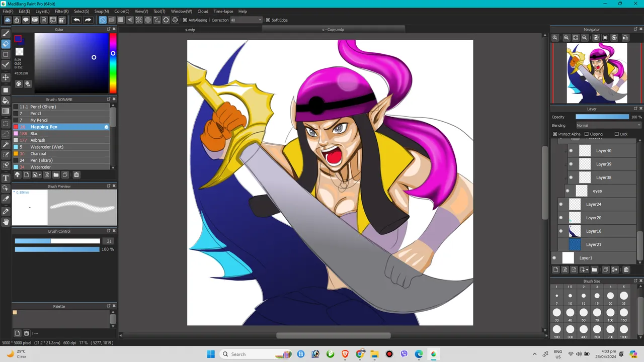Hide Layer40 with its visibility dot
Image resolution: width=644 pixels, height=362 pixels.
pyautogui.click(x=571, y=151)
